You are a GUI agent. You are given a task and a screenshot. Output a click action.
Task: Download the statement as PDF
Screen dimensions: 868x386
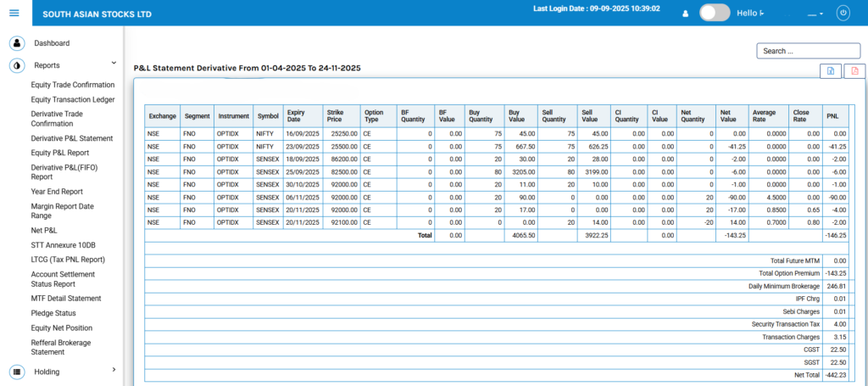point(854,70)
